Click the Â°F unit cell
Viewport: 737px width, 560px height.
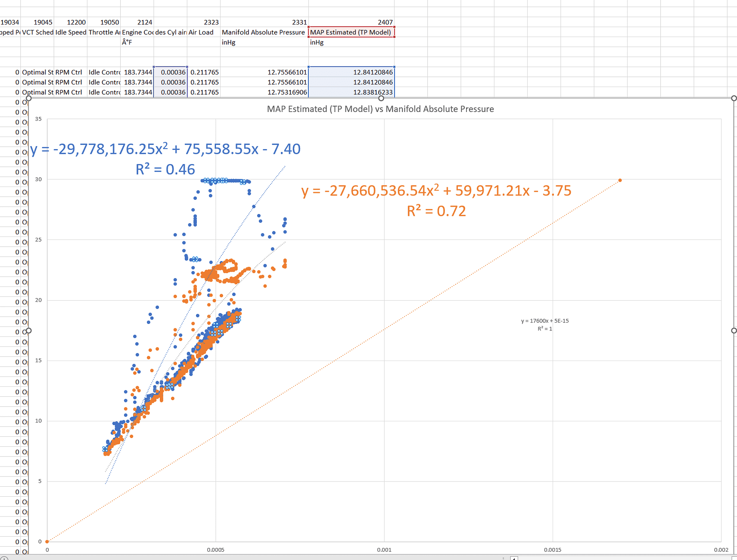tap(137, 42)
